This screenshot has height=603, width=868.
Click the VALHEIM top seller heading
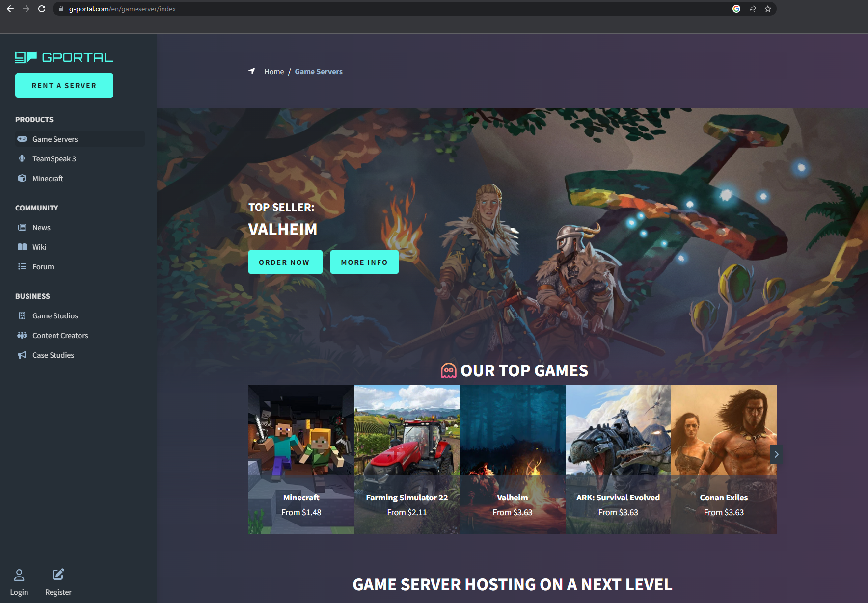283,229
